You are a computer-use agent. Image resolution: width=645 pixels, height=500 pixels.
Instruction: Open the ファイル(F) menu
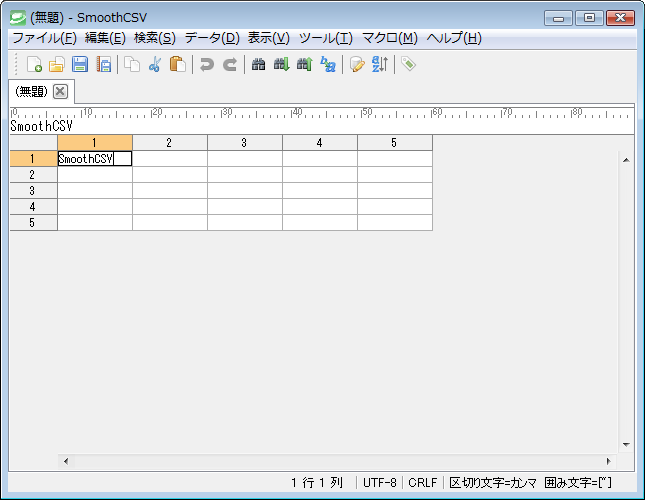43,38
